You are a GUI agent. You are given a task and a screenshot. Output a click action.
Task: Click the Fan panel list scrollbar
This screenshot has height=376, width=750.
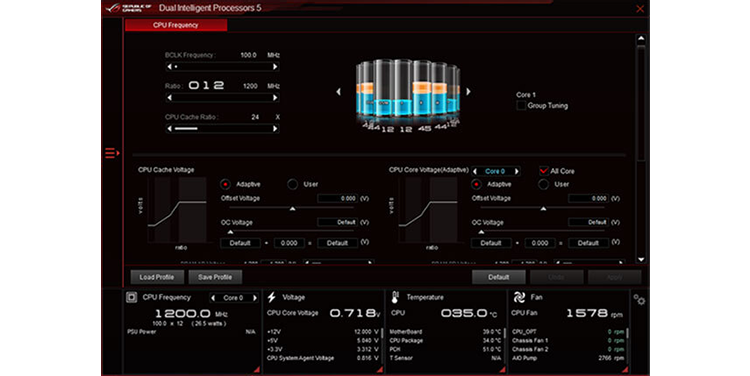point(627,333)
